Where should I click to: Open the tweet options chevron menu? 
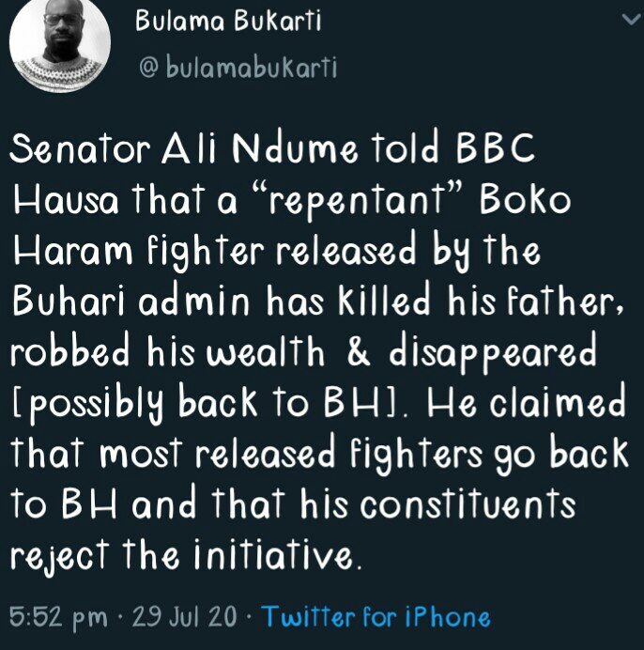[x=623, y=19]
